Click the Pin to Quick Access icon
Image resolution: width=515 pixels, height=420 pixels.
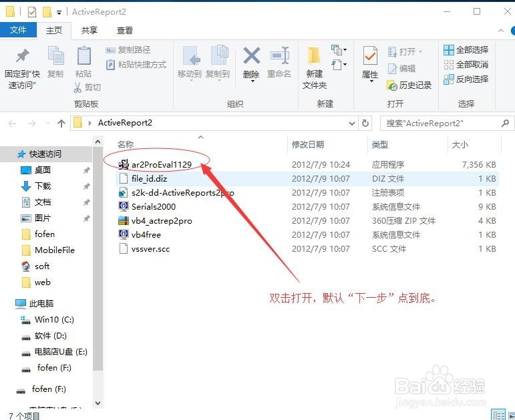click(x=22, y=56)
